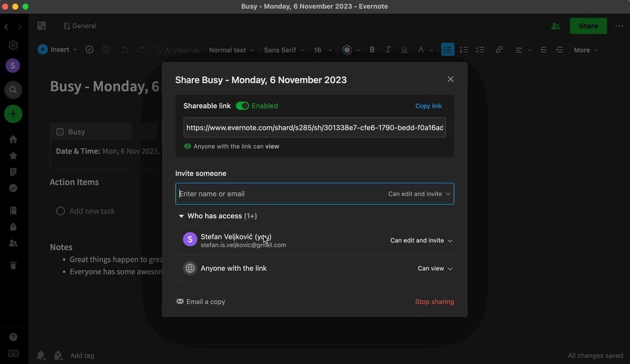The image size is (630, 364).
Task: Click the Add tag field
Action: click(x=82, y=356)
